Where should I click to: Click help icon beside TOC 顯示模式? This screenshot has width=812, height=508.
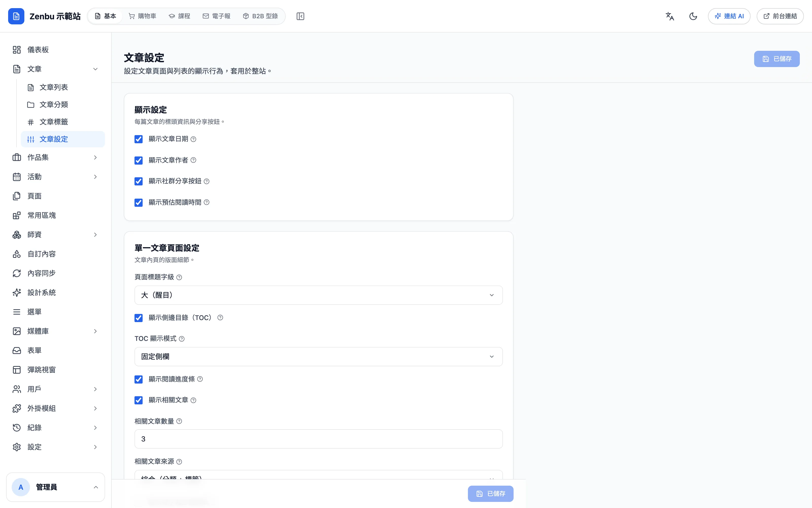pos(181,339)
